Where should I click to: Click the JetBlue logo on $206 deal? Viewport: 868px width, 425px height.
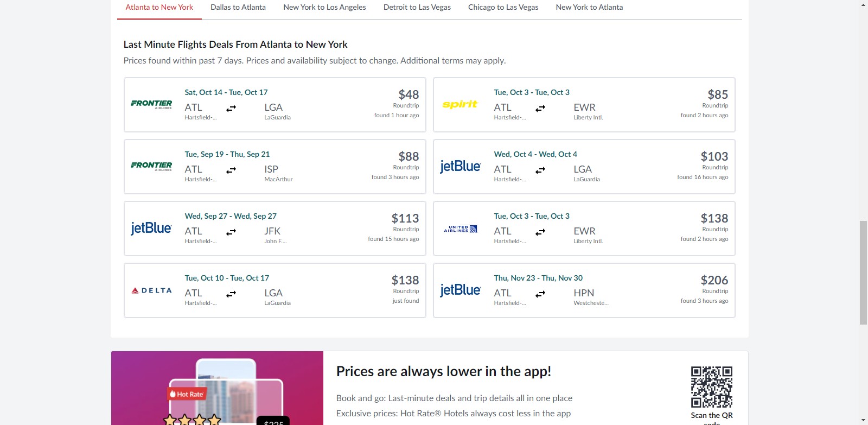point(460,290)
